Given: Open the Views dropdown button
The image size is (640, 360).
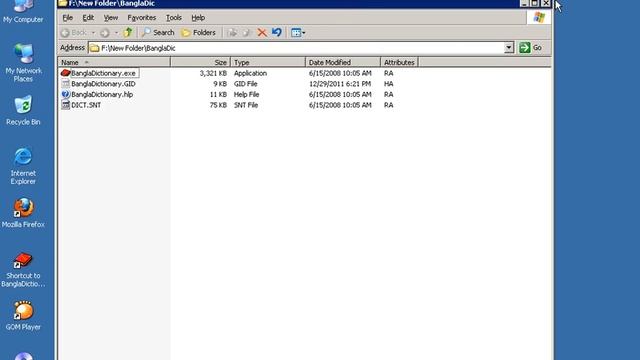Looking at the screenshot, I should click(298, 33).
